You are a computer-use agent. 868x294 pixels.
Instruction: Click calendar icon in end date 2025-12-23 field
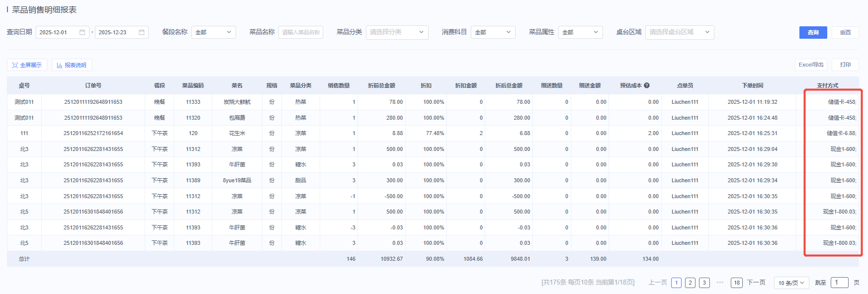point(142,32)
